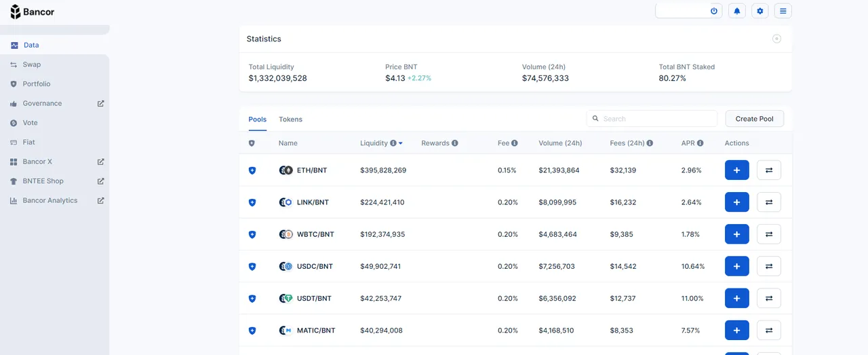Click the Volume (24h) value $74,576,333
Screen dimensions: 868x355
pos(545,79)
